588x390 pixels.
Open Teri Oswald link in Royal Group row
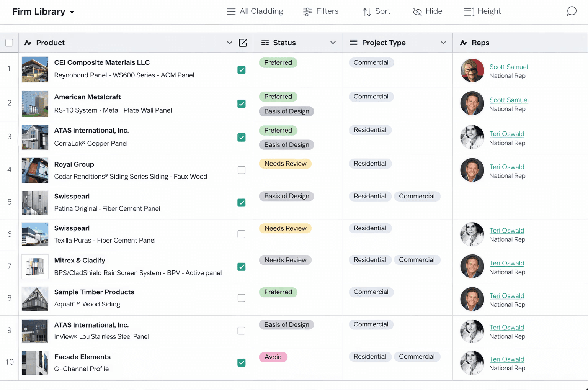[x=507, y=167]
